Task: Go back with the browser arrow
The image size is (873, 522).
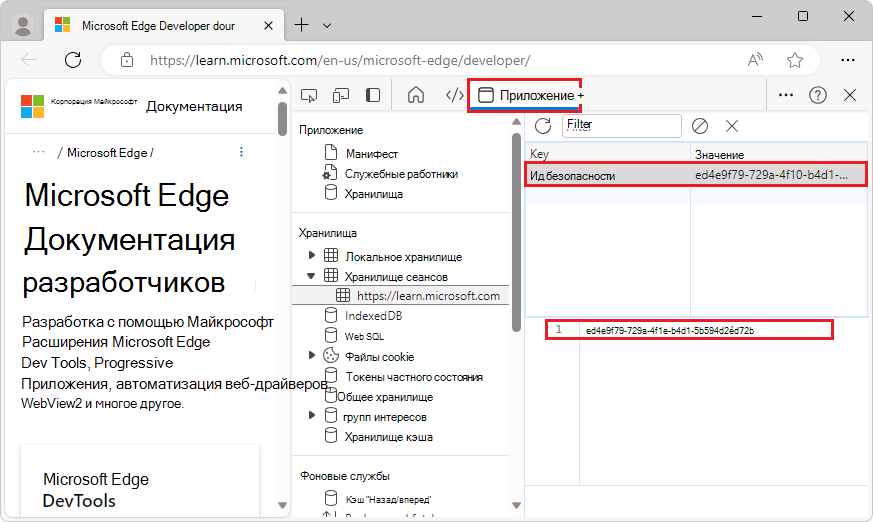Action: click(28, 60)
